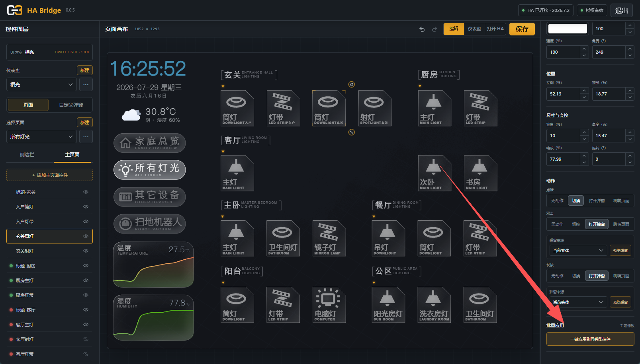Click the white color swatch in properties
Viewport: 640px width, 364px height.
pyautogui.click(x=568, y=29)
